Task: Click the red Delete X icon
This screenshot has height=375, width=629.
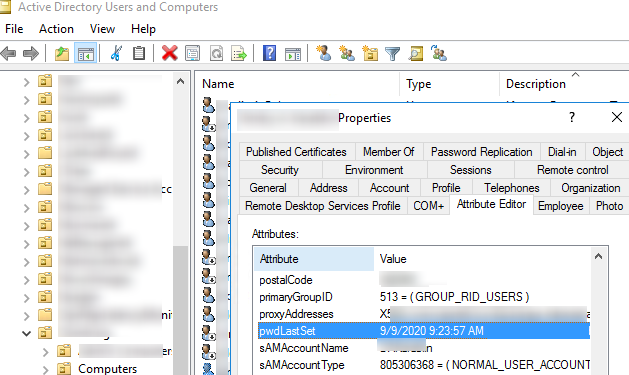Action: click(x=169, y=53)
